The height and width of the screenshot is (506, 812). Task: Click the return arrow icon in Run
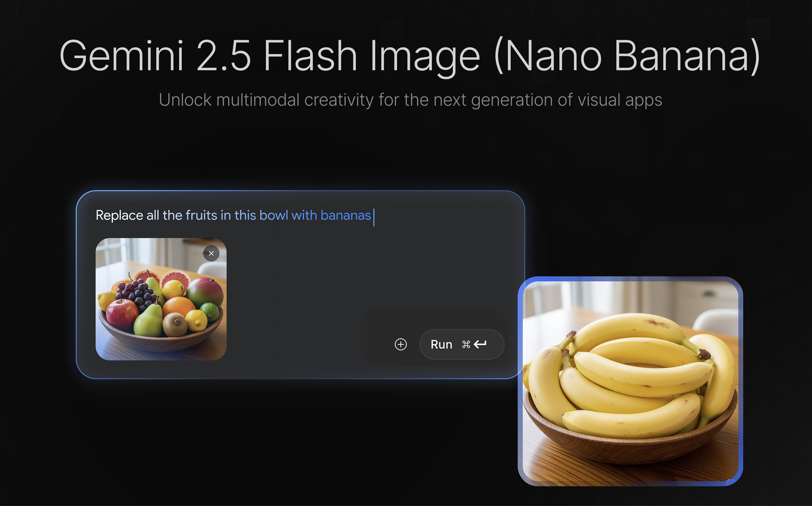480,344
